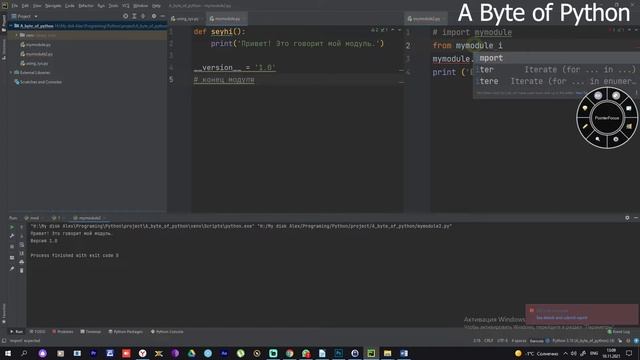
Task: Select using_sys.py in project tree
Action: (x=35, y=63)
